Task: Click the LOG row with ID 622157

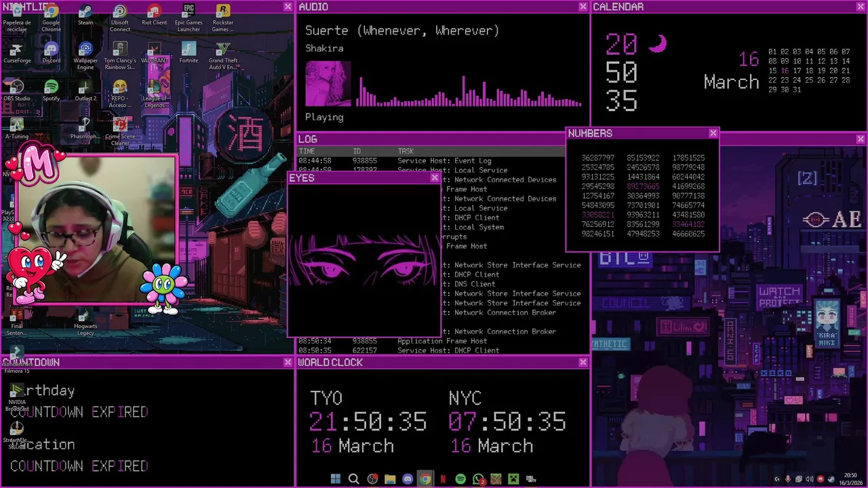Action: pos(443,350)
